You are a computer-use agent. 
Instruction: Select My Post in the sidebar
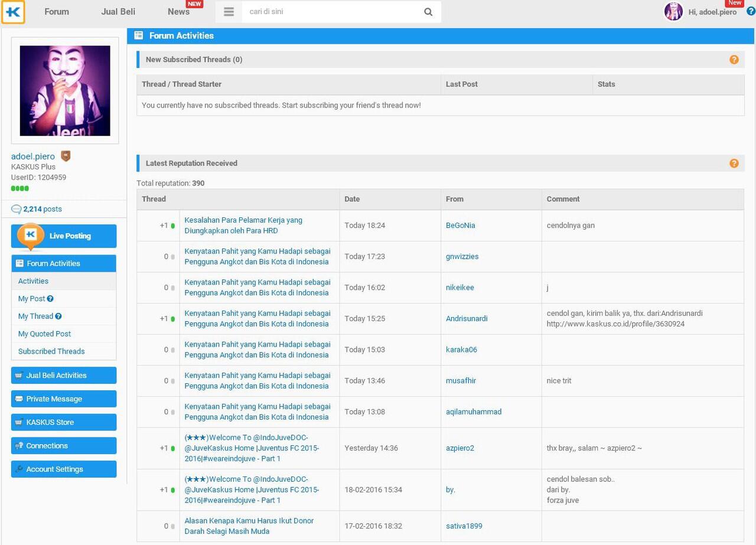click(x=31, y=299)
